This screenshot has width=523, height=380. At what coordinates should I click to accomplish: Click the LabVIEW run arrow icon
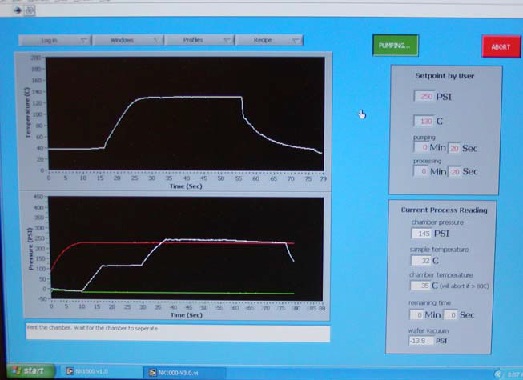(17, 11)
